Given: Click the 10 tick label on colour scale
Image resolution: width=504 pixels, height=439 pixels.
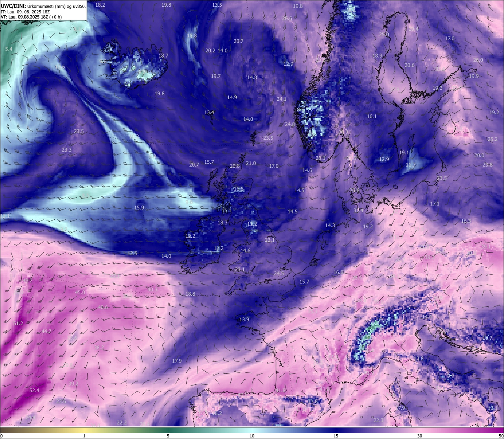Looking at the screenshot, I should pyautogui.click(x=252, y=436).
